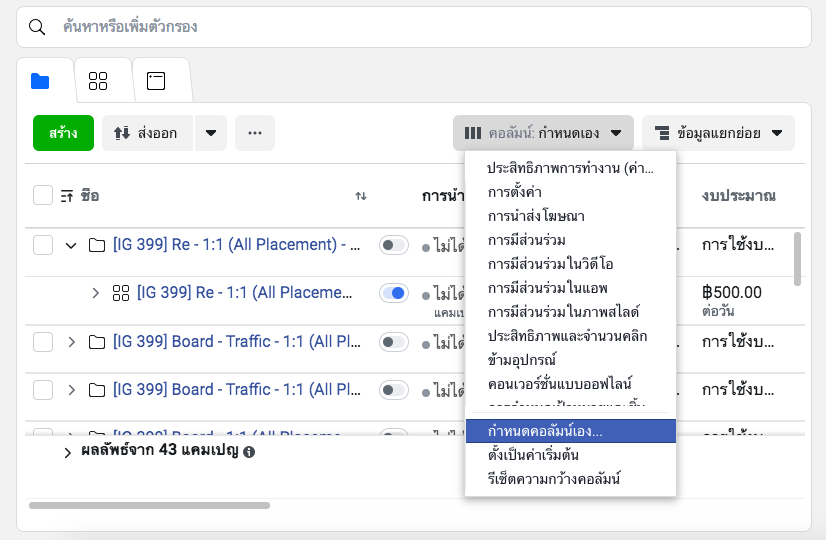Screen dimensions: 826x540
Task: Toggle first Board - Traffic campaign switch
Action: [394, 342]
